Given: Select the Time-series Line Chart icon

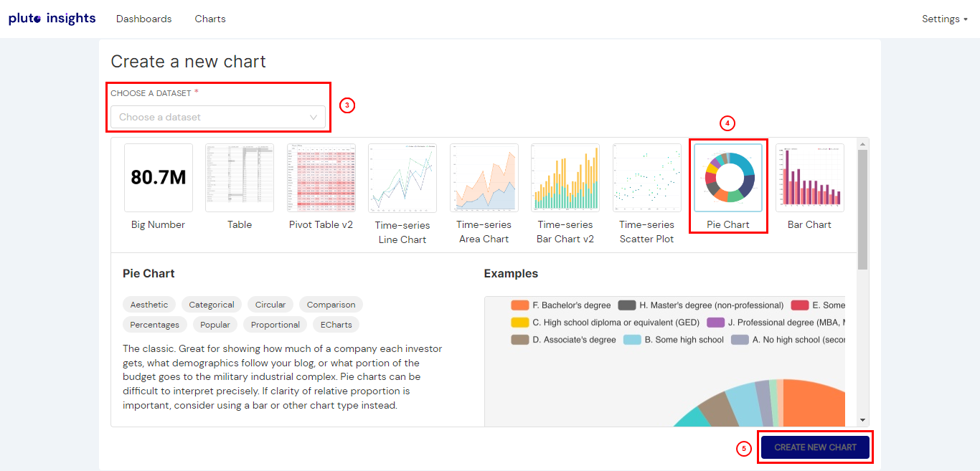Looking at the screenshot, I should (402, 178).
